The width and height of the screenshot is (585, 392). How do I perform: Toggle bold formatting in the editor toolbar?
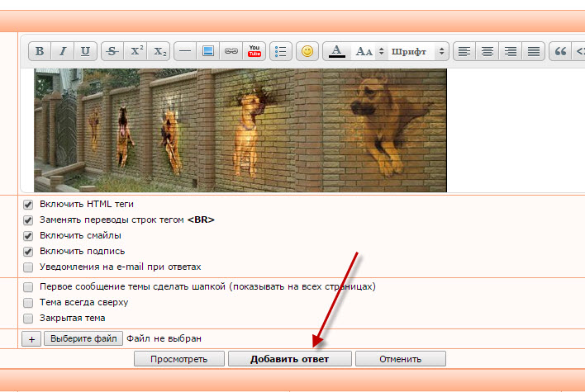40,51
